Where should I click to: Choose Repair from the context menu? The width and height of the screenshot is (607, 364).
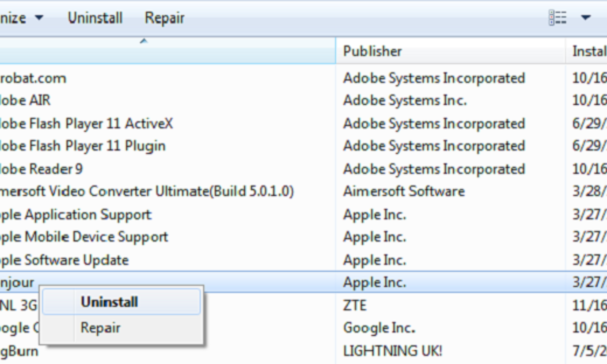pos(100,328)
